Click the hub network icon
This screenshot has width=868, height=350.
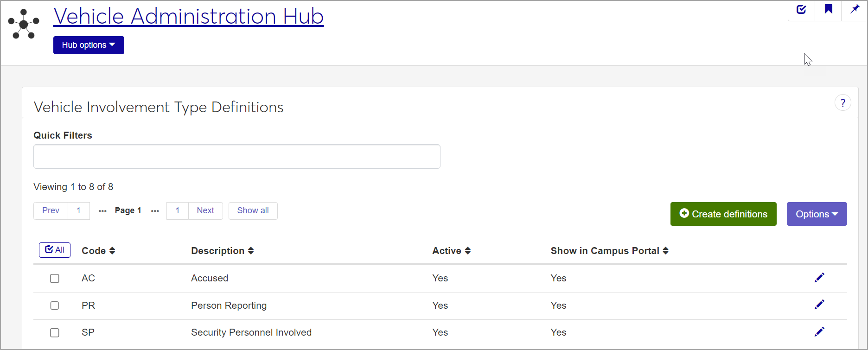tap(24, 24)
